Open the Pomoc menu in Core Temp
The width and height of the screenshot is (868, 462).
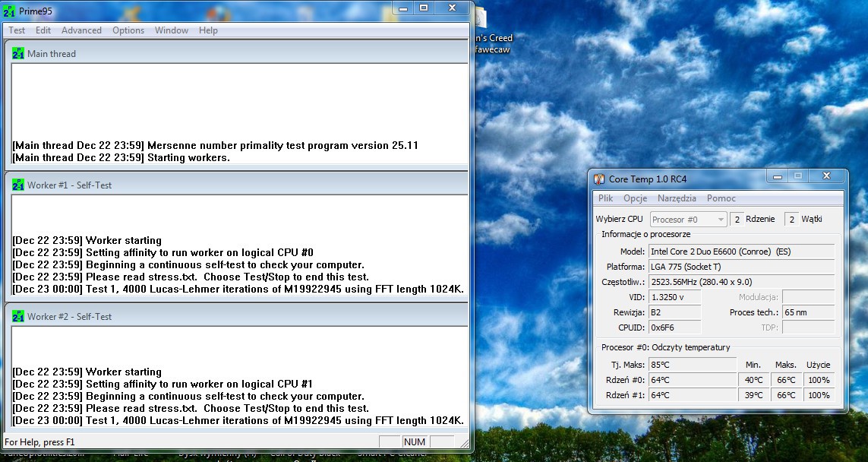tap(721, 198)
